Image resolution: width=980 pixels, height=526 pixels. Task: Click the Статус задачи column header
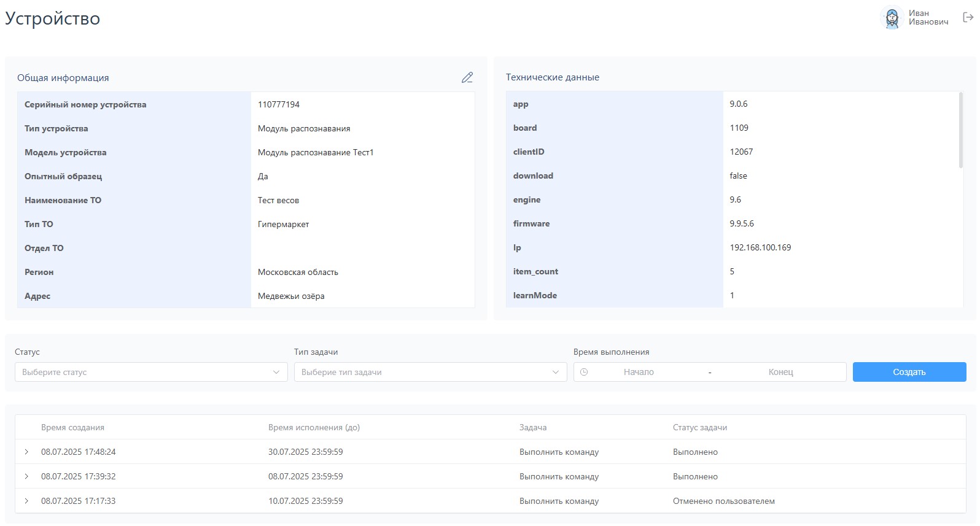tap(699, 427)
